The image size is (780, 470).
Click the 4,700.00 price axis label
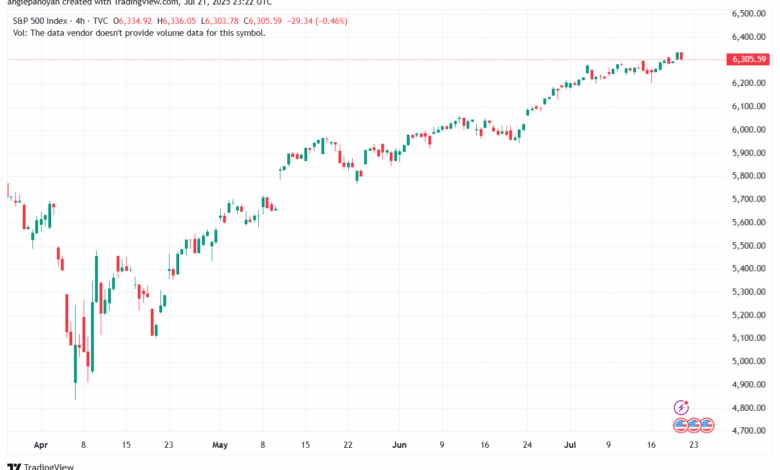click(749, 431)
